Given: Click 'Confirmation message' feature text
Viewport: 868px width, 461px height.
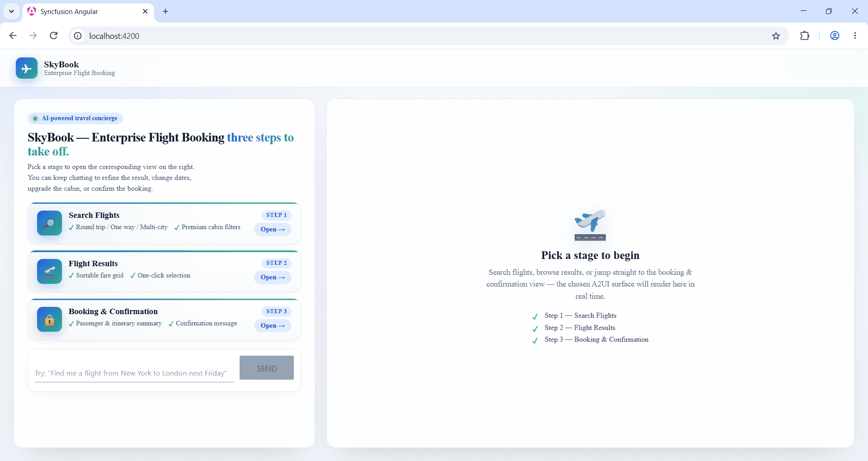Looking at the screenshot, I should pos(206,323).
